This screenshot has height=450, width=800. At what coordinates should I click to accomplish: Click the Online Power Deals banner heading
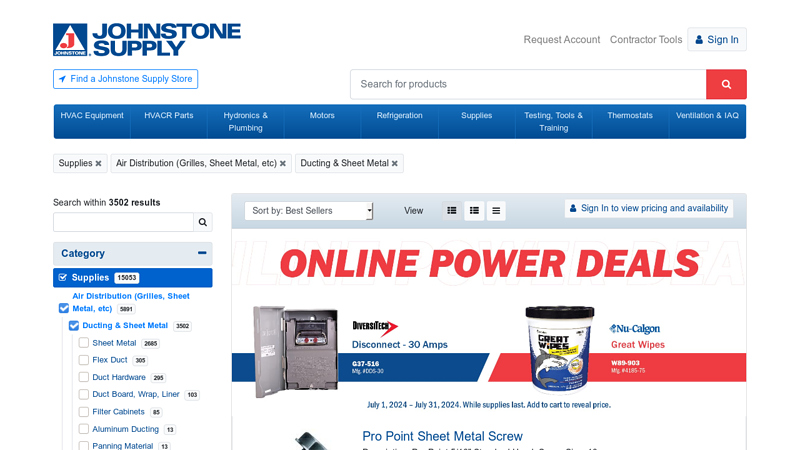pos(489,264)
